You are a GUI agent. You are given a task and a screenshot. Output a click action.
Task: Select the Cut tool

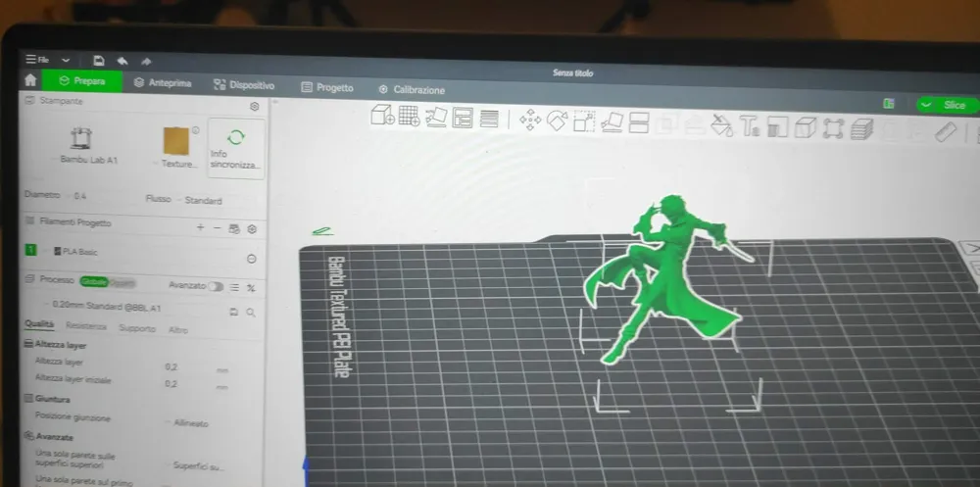point(639,123)
